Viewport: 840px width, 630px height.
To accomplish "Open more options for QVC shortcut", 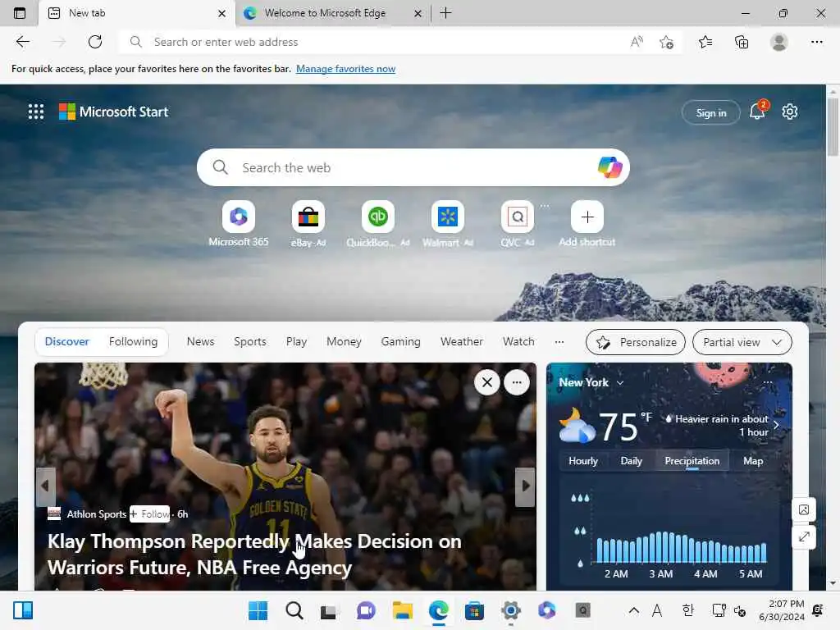I will click(x=545, y=206).
